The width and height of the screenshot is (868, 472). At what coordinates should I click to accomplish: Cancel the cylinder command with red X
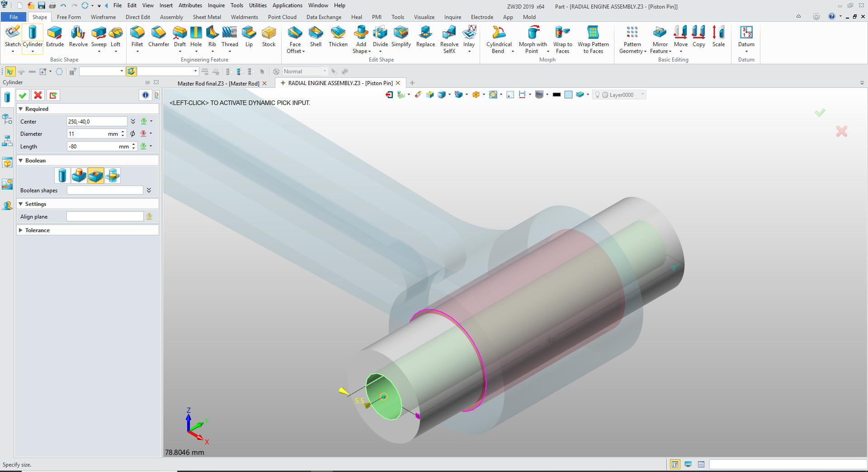[38, 95]
